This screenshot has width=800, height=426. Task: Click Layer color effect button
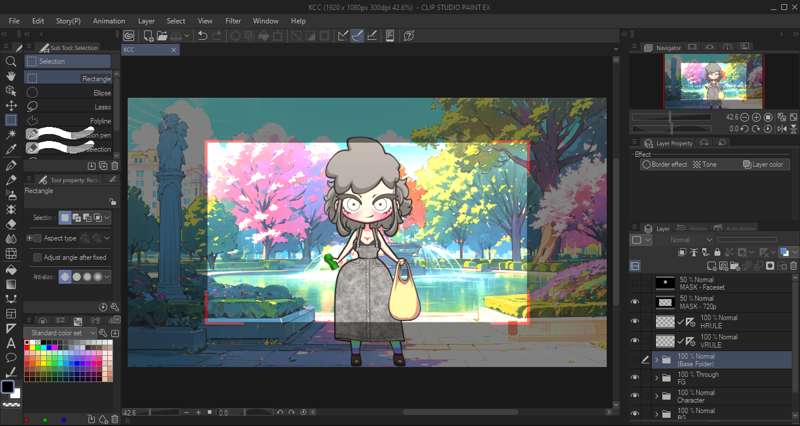click(763, 165)
